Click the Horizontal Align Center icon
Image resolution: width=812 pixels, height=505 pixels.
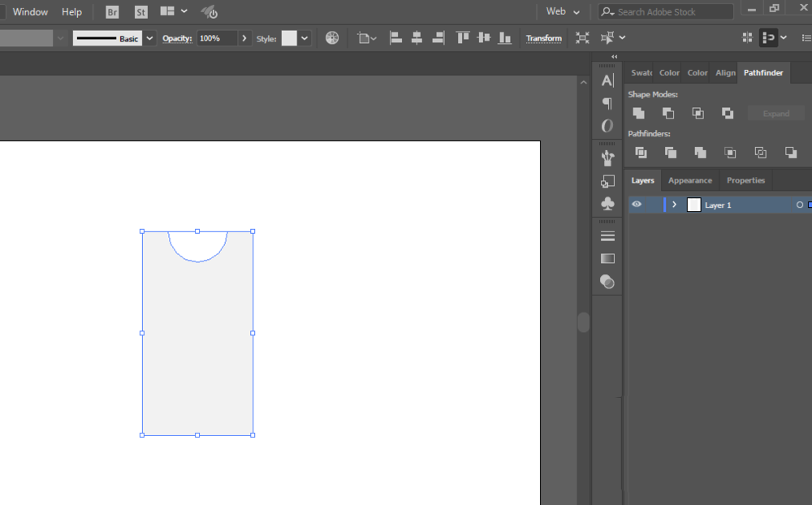[417, 38]
